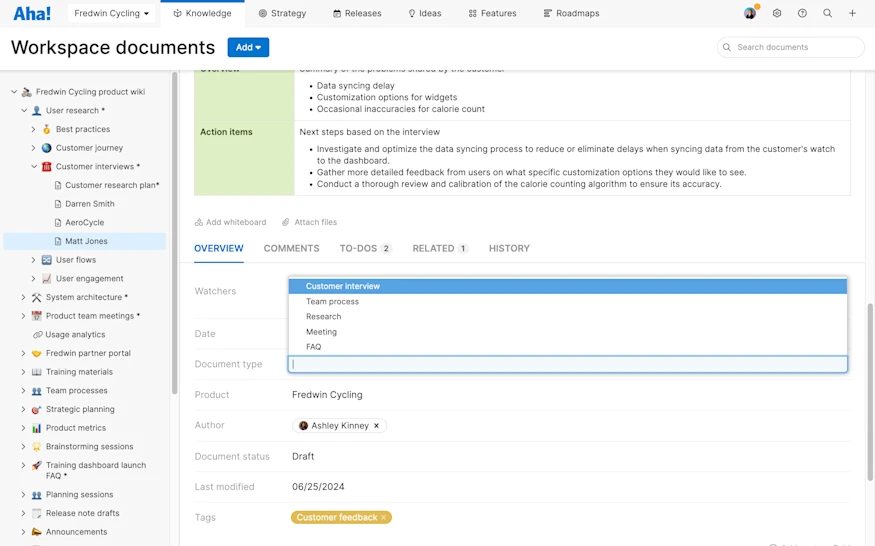
Task: Switch to the HISTORY tab
Action: pos(509,248)
